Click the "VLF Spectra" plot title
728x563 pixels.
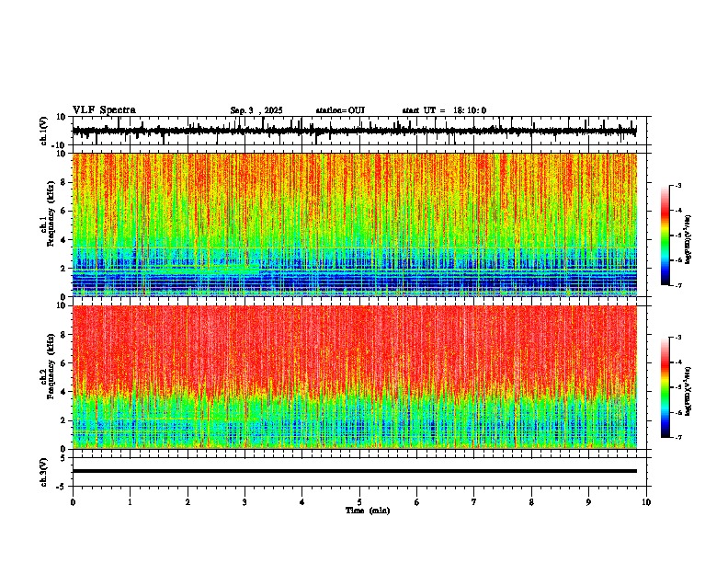104,110
